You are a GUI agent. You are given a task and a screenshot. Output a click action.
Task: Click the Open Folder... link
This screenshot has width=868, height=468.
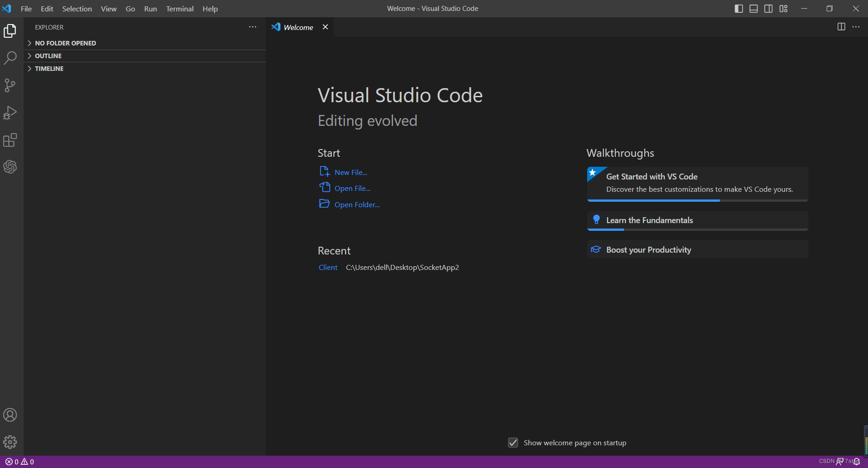pyautogui.click(x=357, y=204)
